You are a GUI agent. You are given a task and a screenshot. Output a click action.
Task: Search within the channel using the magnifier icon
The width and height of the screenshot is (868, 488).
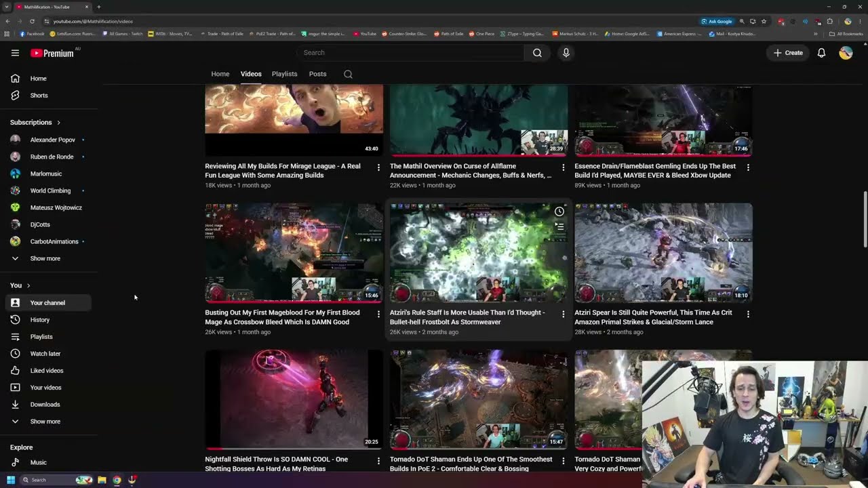click(348, 74)
